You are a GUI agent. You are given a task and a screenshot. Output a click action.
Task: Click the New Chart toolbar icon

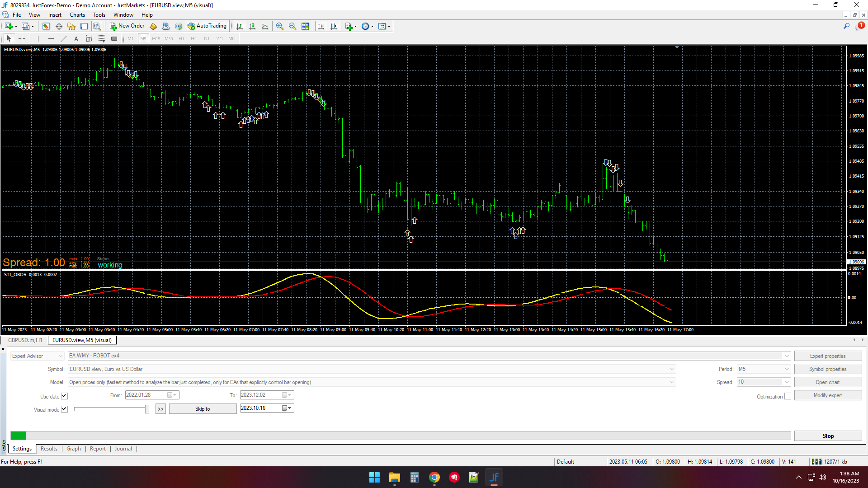(9, 26)
